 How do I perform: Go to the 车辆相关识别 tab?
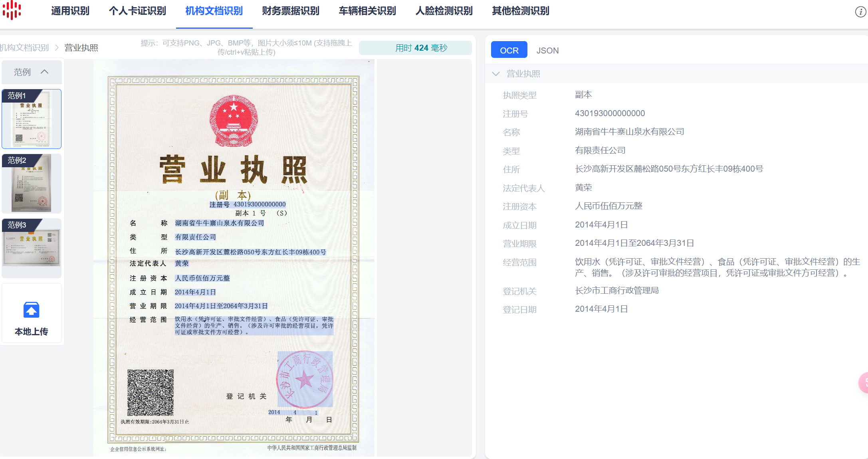pyautogui.click(x=367, y=11)
